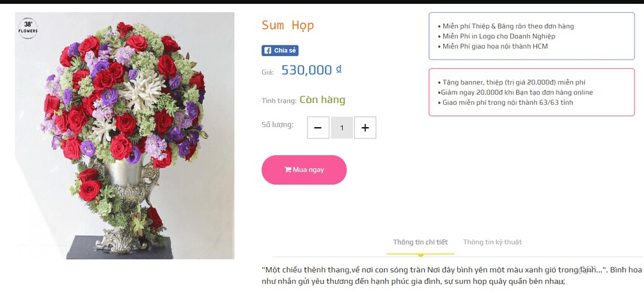644x308 pixels.
Task: Increase quantity with the plus button
Action: pyautogui.click(x=365, y=128)
